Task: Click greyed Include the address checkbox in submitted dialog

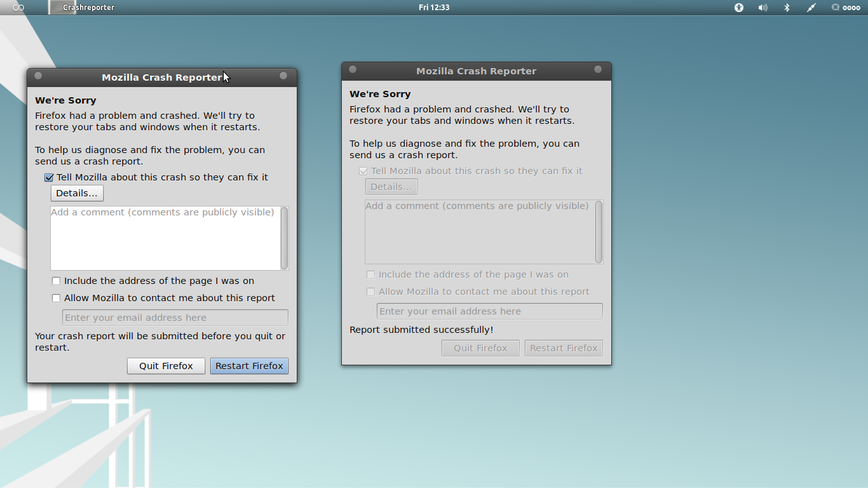Action: coord(371,274)
